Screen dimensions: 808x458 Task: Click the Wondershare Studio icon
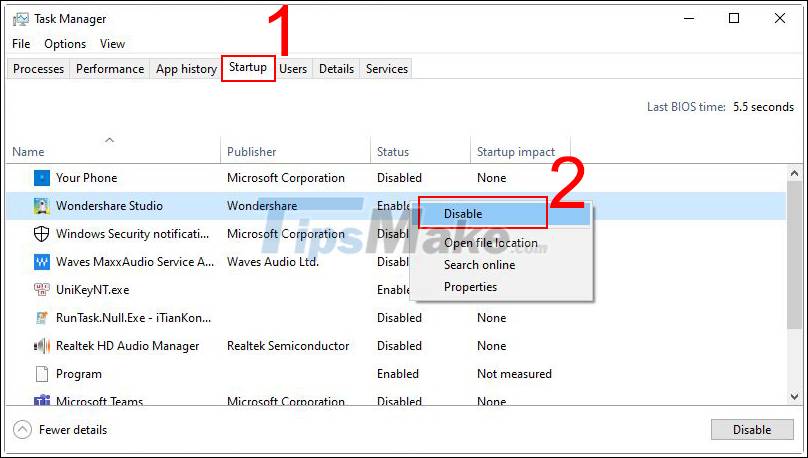(x=42, y=206)
